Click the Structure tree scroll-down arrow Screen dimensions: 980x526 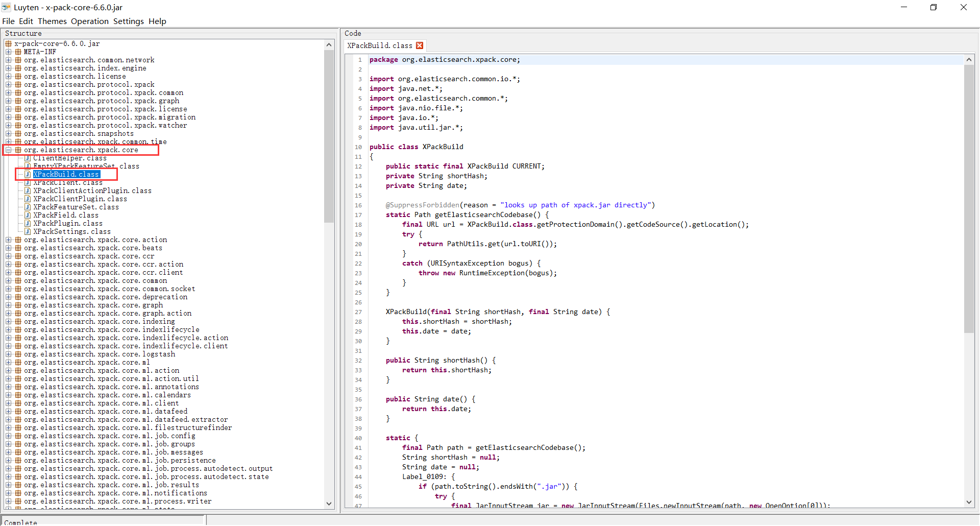329,504
